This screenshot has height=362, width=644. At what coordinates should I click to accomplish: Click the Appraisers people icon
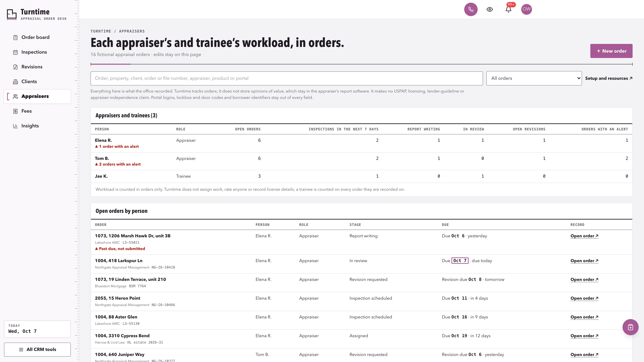[x=15, y=96]
